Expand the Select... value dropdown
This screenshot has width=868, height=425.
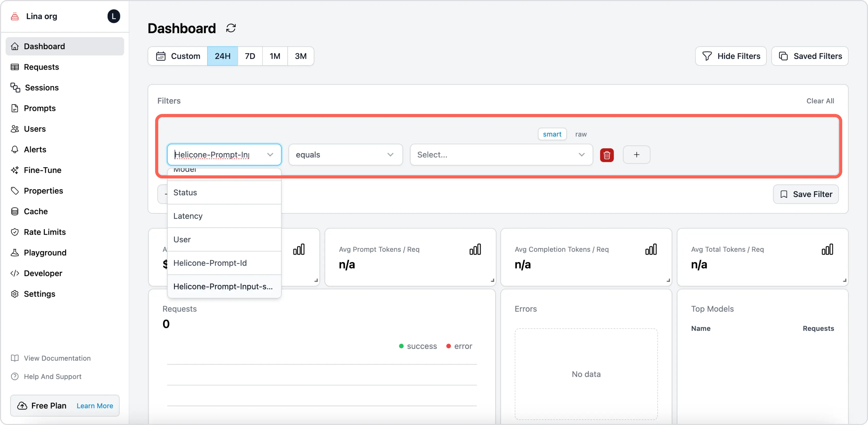(501, 154)
